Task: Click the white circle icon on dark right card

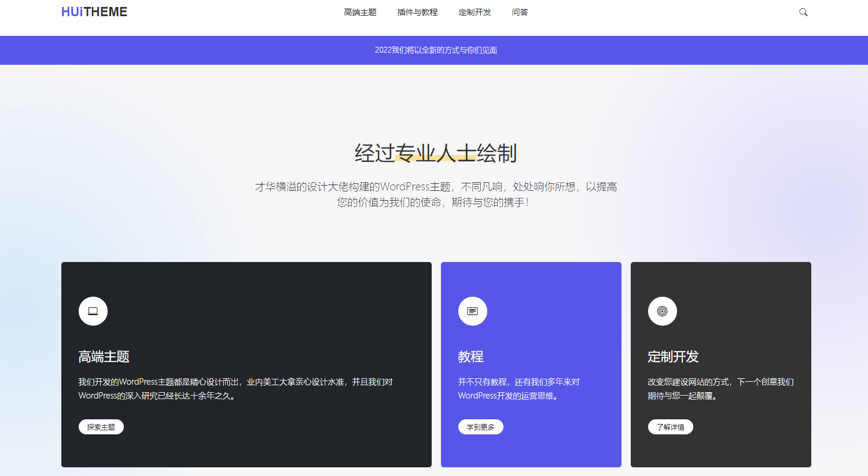Action: pos(662,311)
